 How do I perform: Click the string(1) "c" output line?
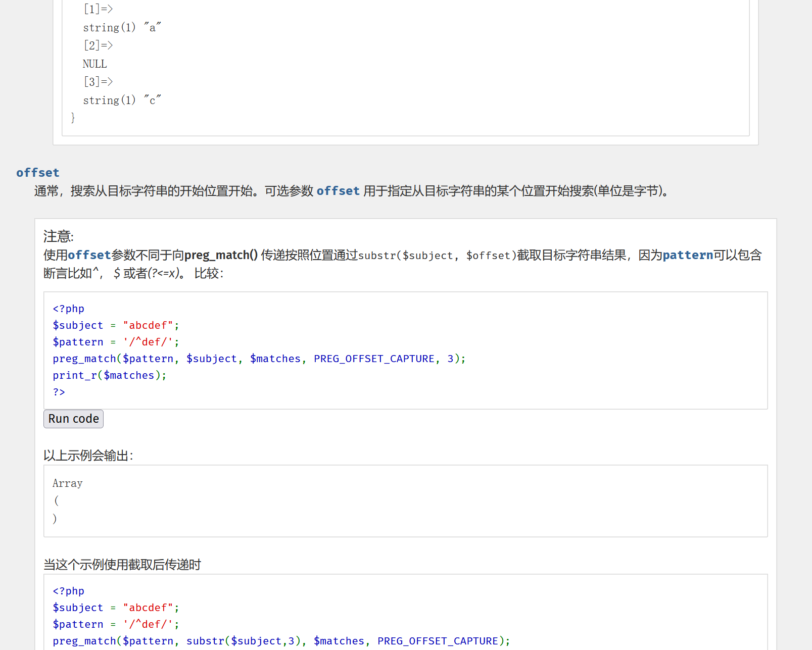(x=122, y=100)
